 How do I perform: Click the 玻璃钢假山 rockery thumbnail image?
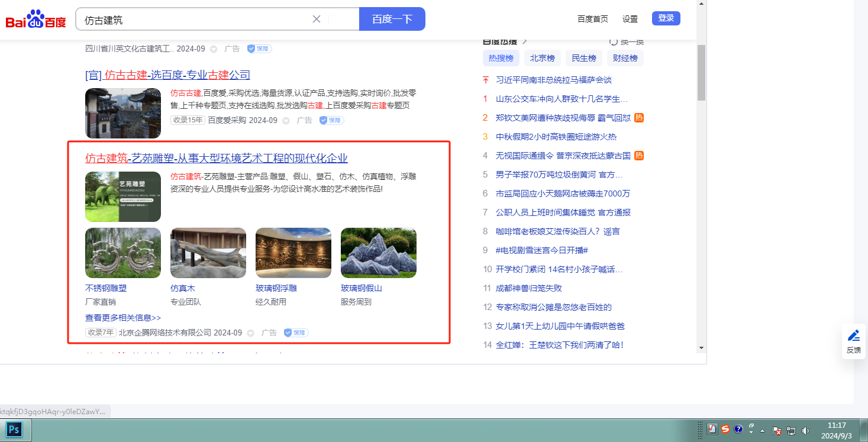378,253
